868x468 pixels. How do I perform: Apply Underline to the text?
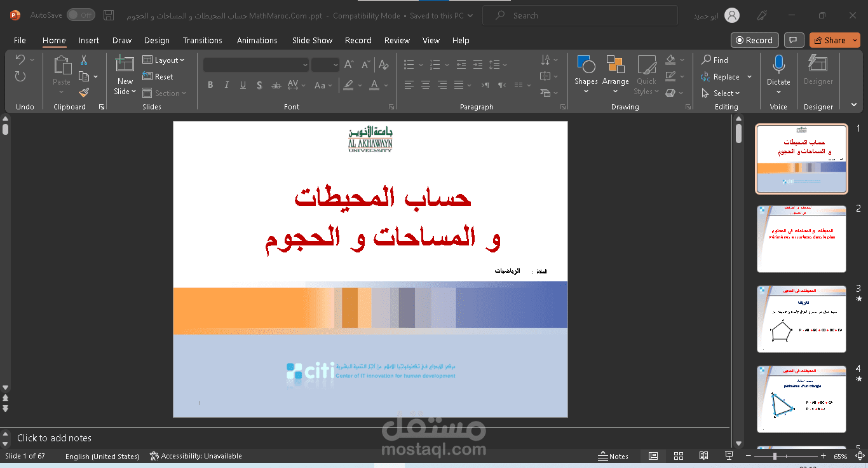(x=243, y=85)
